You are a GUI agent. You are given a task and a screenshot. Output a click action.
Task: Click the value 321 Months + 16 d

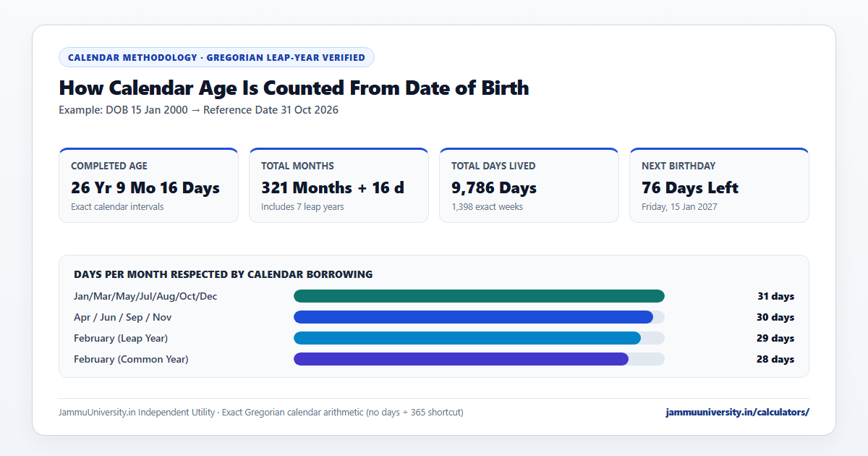click(333, 188)
